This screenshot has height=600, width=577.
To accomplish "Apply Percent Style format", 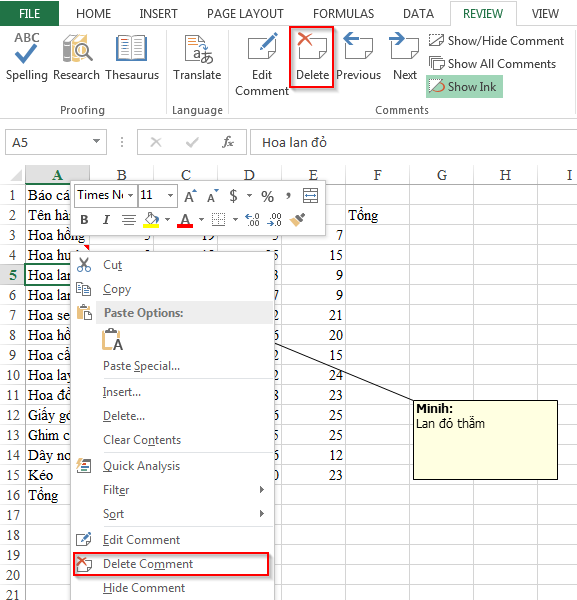I will point(267,196).
